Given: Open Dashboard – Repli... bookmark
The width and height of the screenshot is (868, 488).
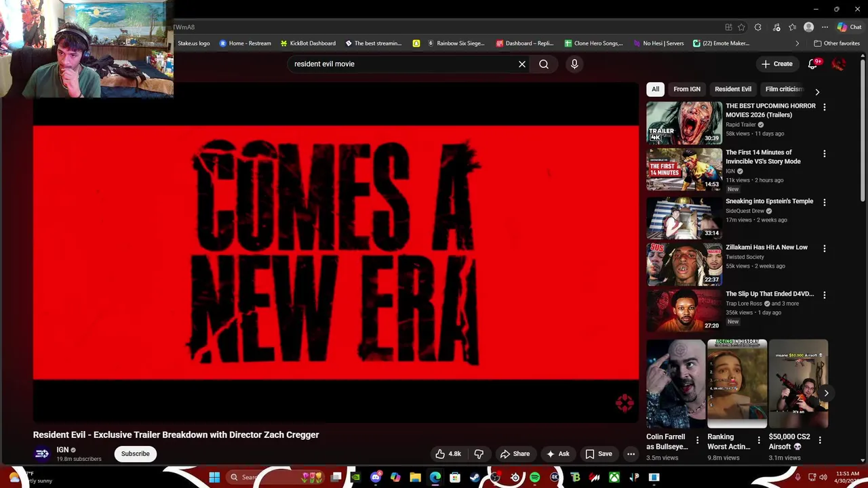Looking at the screenshot, I should [525, 43].
